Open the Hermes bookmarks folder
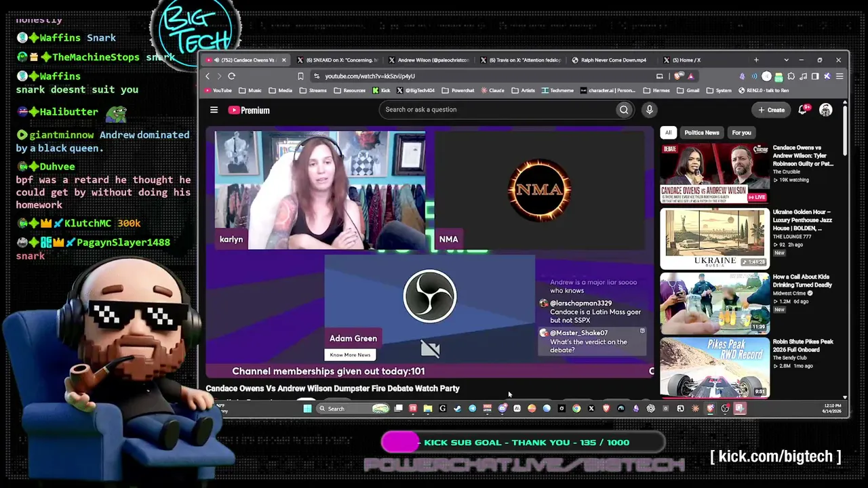Viewport: 868px width, 488px height. click(x=656, y=90)
